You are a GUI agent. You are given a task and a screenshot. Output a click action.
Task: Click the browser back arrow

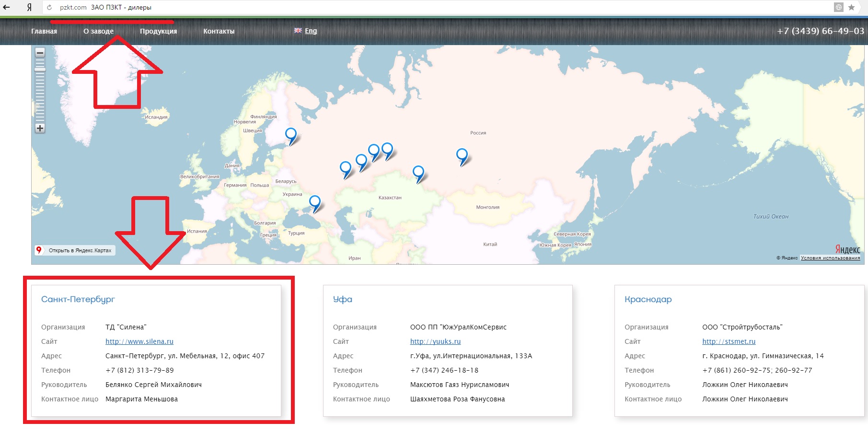[x=7, y=7]
